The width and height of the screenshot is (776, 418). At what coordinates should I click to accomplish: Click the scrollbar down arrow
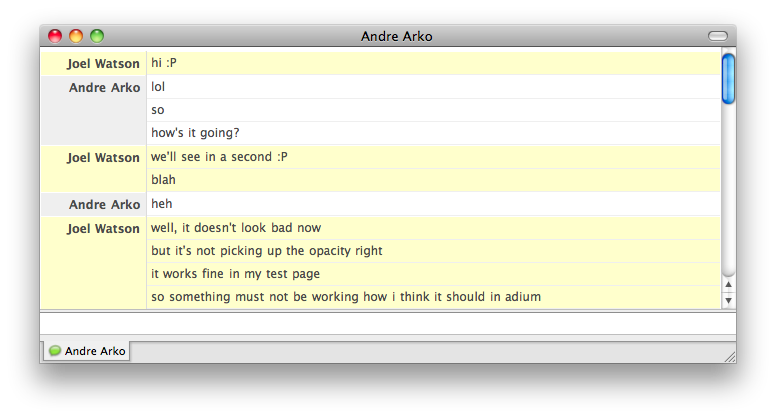click(728, 300)
